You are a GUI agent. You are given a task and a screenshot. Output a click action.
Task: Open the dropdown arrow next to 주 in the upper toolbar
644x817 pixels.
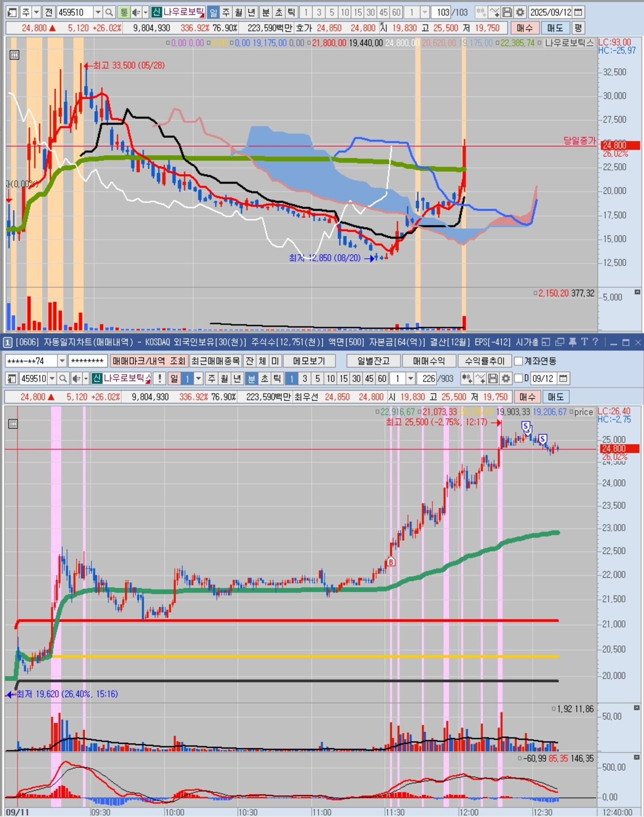pyautogui.click(x=37, y=12)
